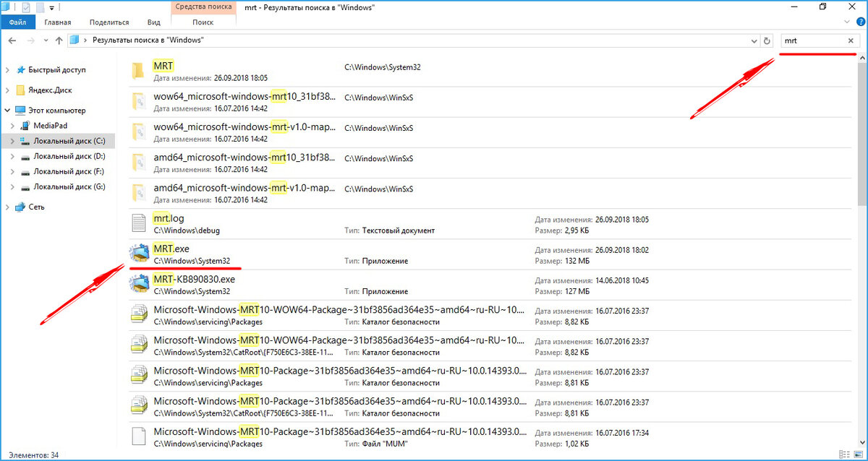Expand the MediaPad tree node
The width and height of the screenshot is (868, 461).
pos(13,126)
